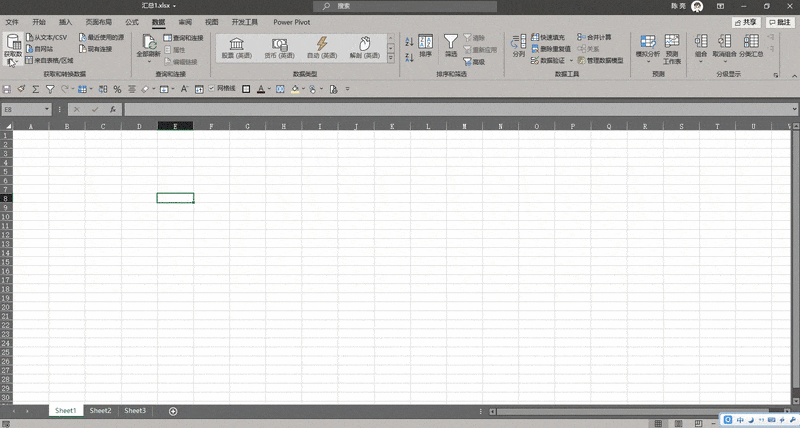Open the 分列 (Text to Columns) tool
The height and width of the screenshot is (428, 800).
point(518,45)
